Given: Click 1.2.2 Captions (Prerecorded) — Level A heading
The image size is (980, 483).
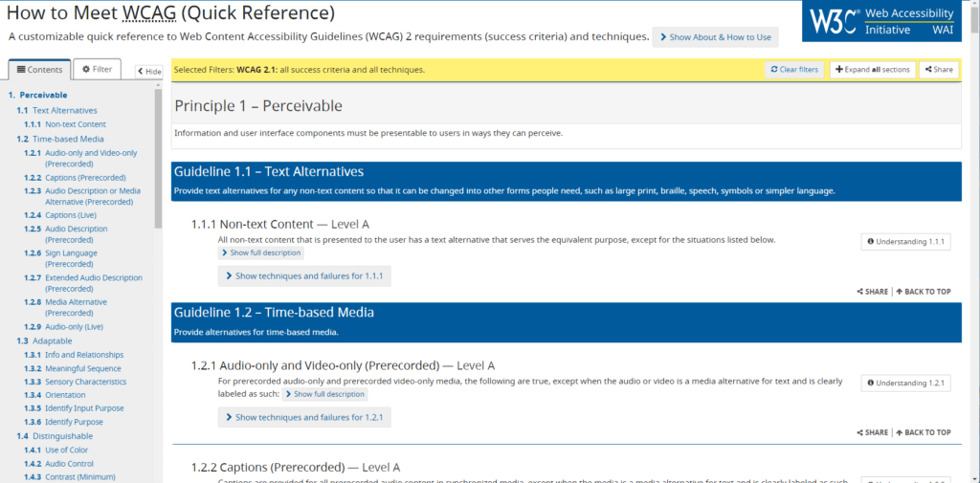Looking at the screenshot, I should (297, 467).
